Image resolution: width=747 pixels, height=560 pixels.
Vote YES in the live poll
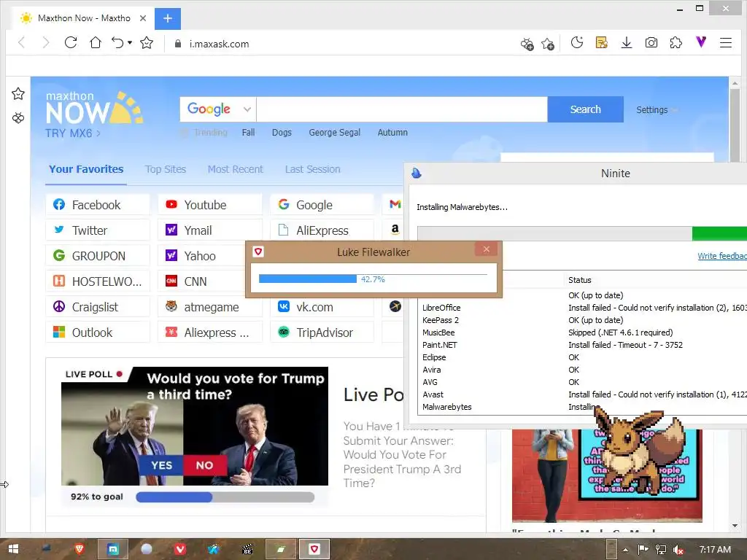tap(161, 465)
